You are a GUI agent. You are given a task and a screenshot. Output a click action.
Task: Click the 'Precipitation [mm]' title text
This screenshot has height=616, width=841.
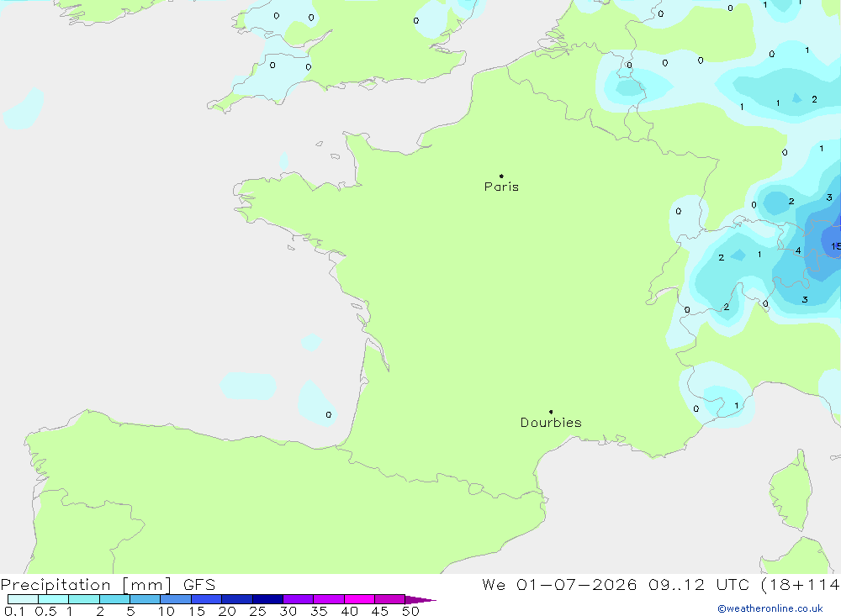[86, 584]
